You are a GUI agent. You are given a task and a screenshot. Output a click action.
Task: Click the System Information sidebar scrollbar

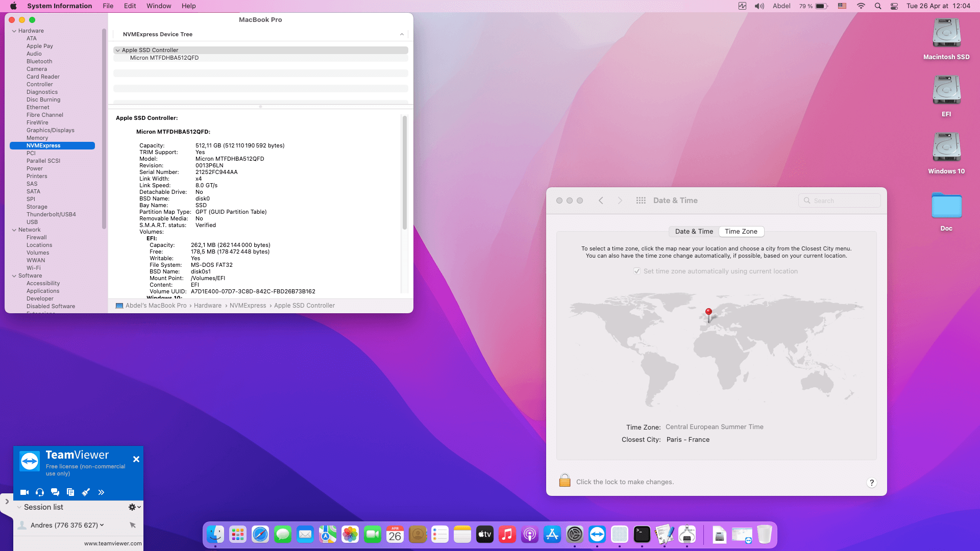pyautogui.click(x=104, y=129)
